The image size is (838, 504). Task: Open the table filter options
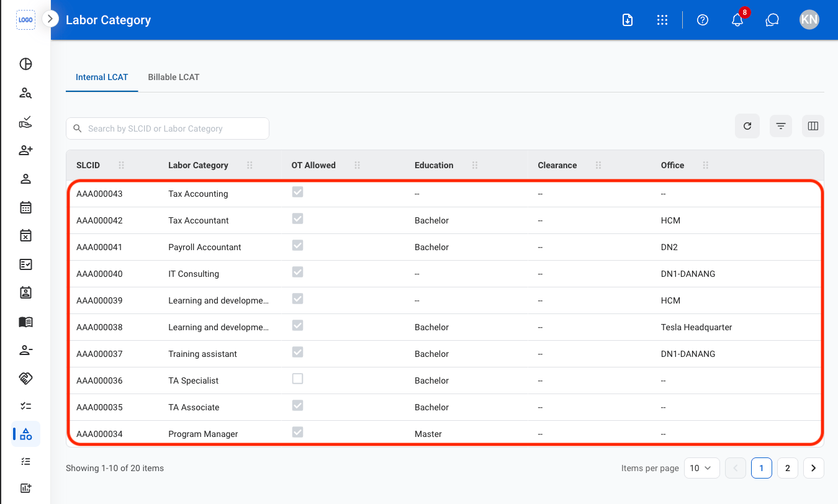(x=781, y=126)
